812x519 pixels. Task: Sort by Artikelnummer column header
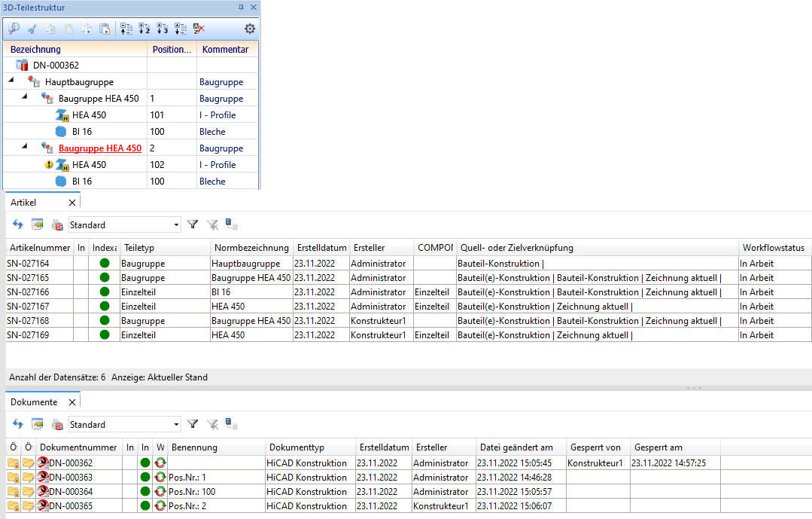[x=39, y=248]
